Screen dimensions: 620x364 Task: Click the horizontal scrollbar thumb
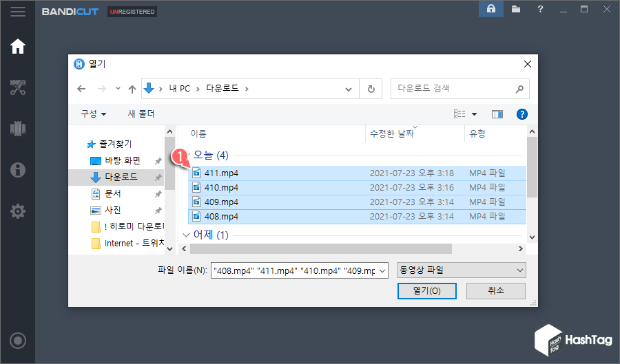pyautogui.click(x=320, y=248)
